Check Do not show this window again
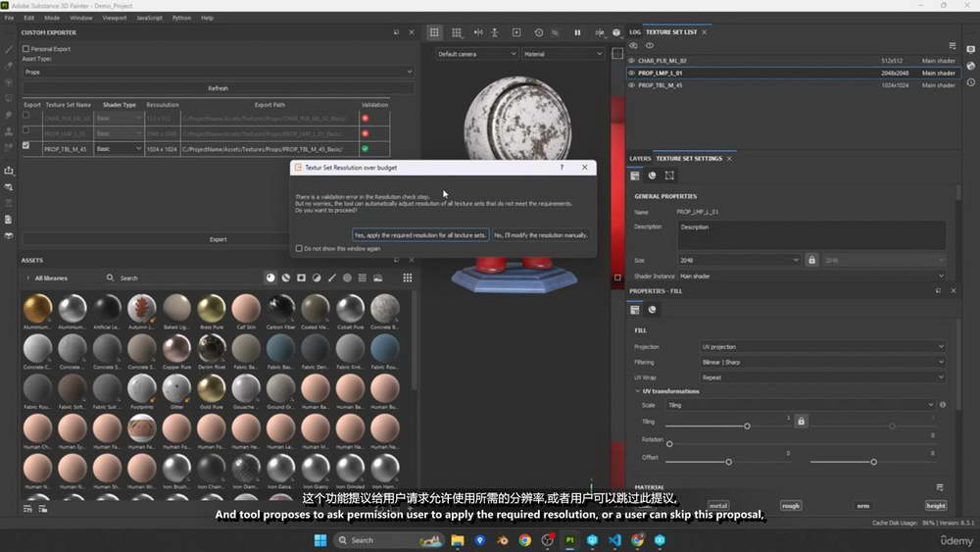This screenshot has height=552, width=980. [299, 249]
